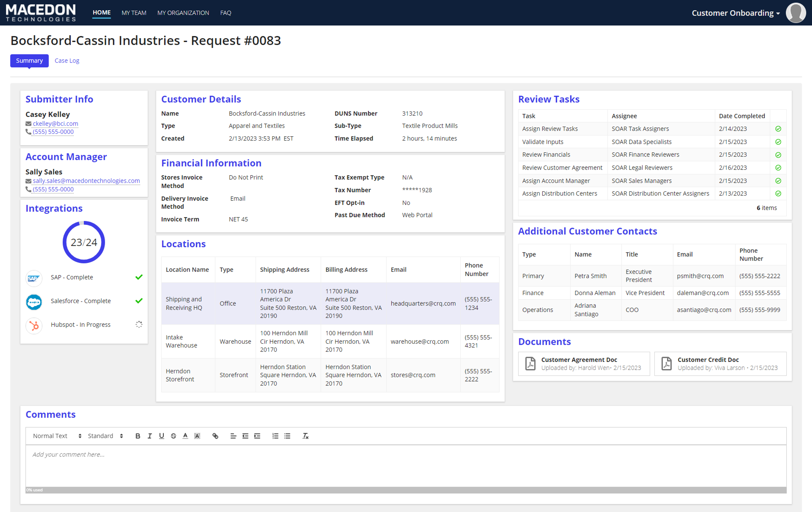Click the Location Name column header
Image resolution: width=812 pixels, height=512 pixels.
click(187, 270)
